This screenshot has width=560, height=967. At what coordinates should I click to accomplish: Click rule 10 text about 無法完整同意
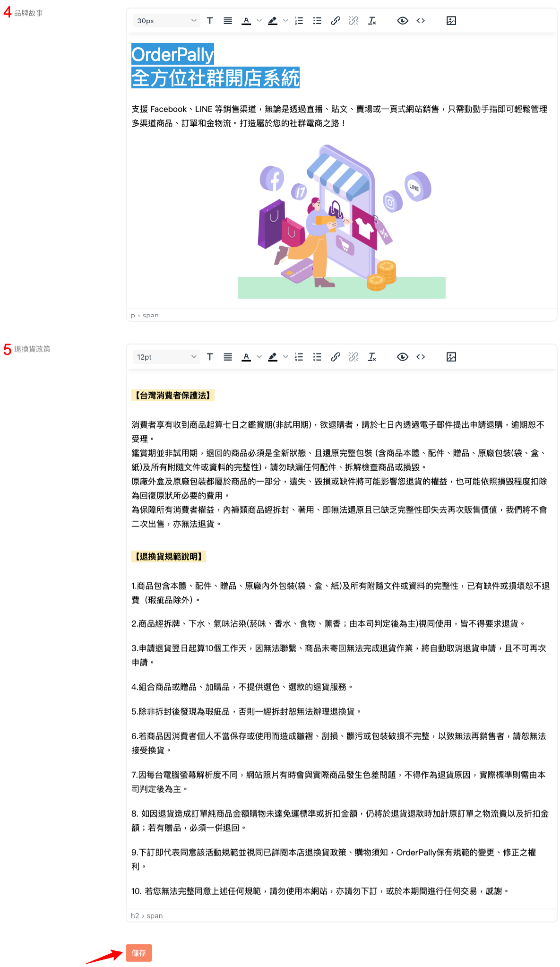click(x=320, y=891)
